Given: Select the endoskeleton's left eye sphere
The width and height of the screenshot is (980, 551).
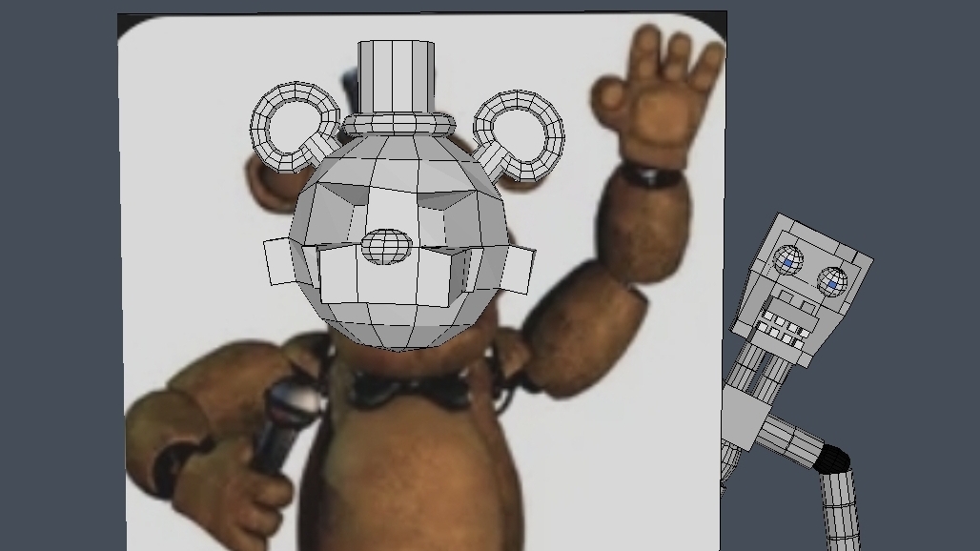Looking at the screenshot, I should point(788,260).
